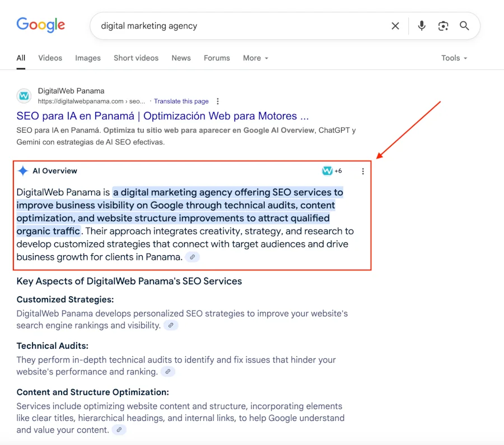The width and height of the screenshot is (504, 445).
Task: Click the magnifying glass search button
Action: coord(464,26)
